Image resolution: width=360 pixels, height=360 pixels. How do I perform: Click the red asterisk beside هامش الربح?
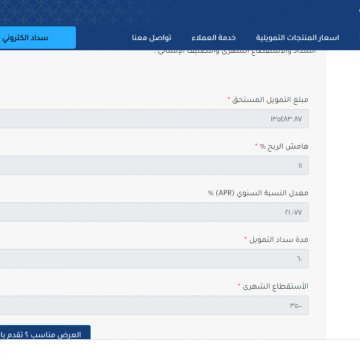click(256, 145)
